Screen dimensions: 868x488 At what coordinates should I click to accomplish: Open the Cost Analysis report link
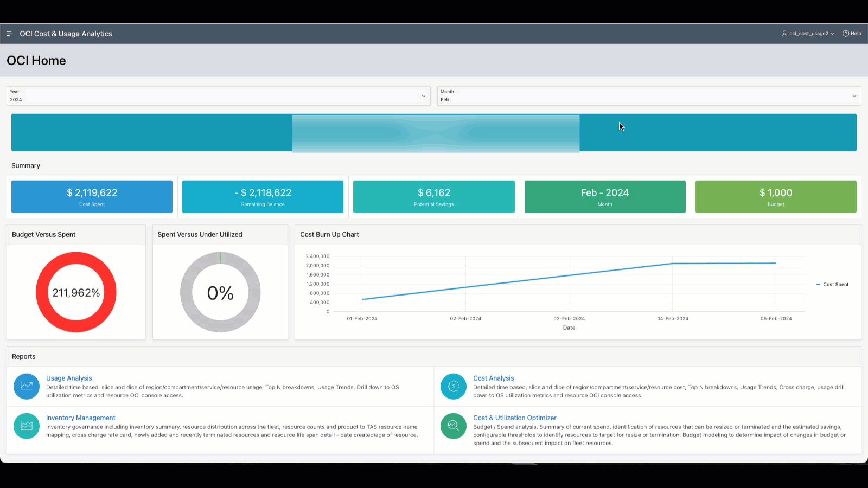pyautogui.click(x=493, y=378)
